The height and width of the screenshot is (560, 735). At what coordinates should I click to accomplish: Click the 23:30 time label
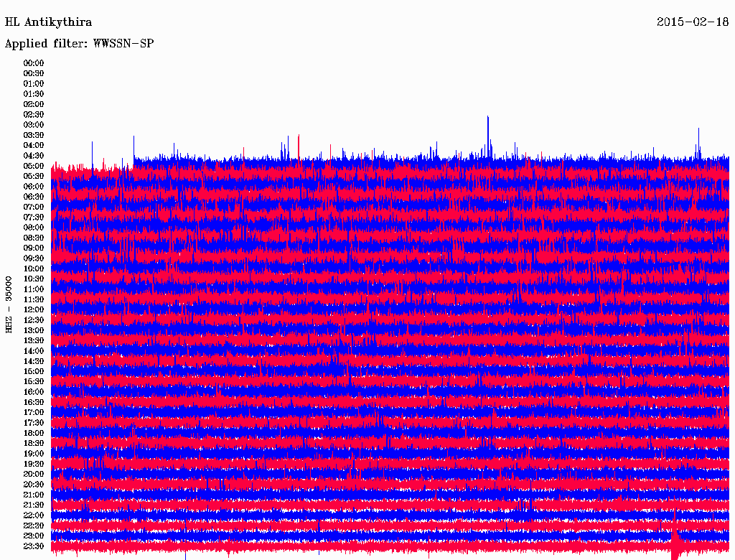point(34,546)
